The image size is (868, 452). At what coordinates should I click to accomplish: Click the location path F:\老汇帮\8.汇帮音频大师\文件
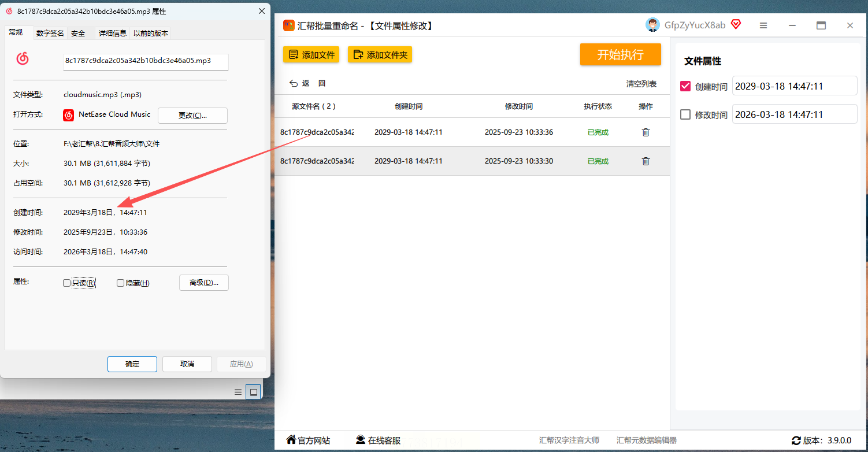tap(112, 144)
